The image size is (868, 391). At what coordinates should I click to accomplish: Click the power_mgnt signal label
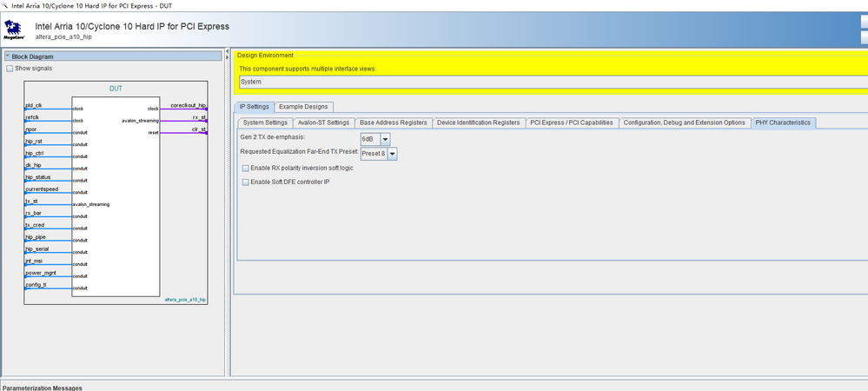(x=41, y=273)
